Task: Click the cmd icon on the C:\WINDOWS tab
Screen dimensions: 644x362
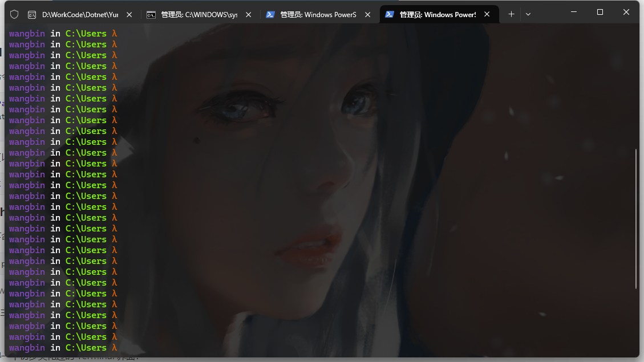Action: pyautogui.click(x=151, y=15)
